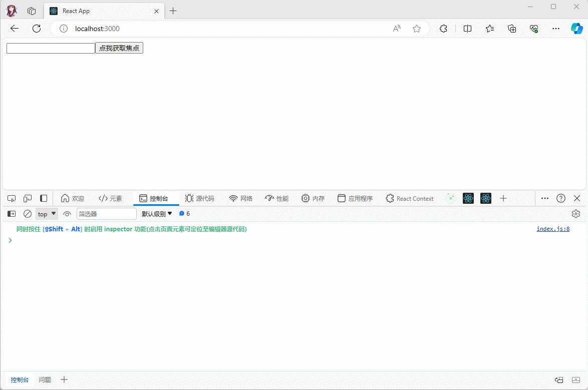Expand the top context dropdown
Image resolution: width=588 pixels, height=390 pixels.
point(47,214)
